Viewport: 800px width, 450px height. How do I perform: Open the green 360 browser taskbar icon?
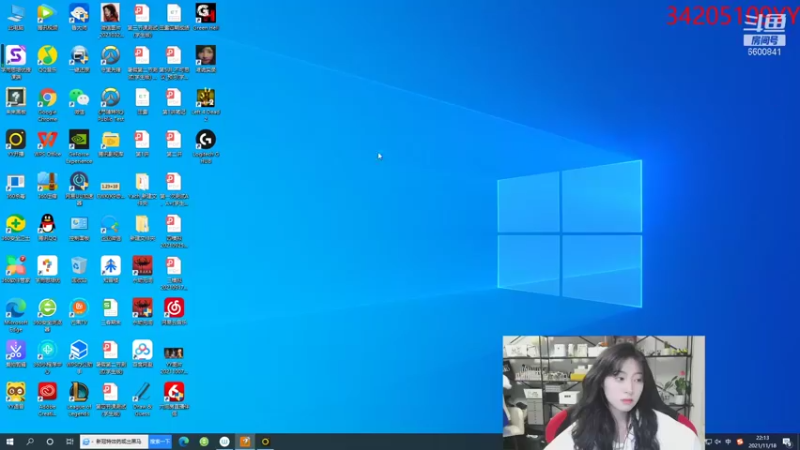pos(204,441)
